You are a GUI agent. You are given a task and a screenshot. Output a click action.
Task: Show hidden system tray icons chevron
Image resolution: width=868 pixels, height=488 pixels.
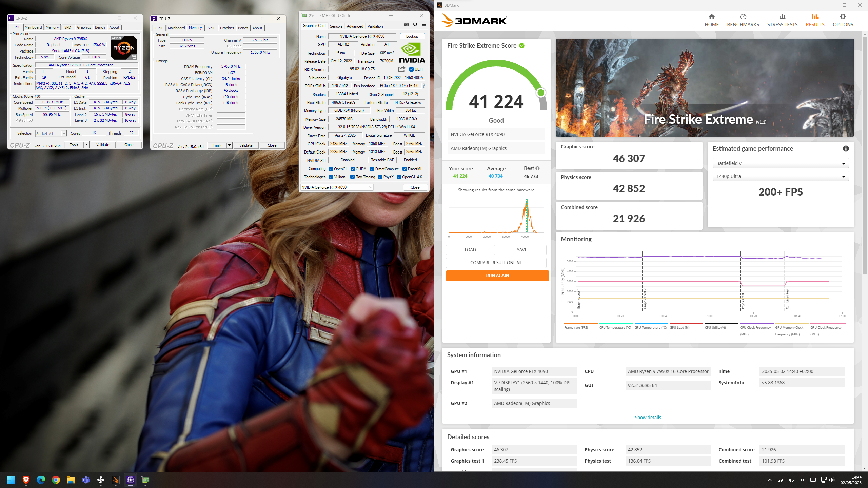point(770,480)
